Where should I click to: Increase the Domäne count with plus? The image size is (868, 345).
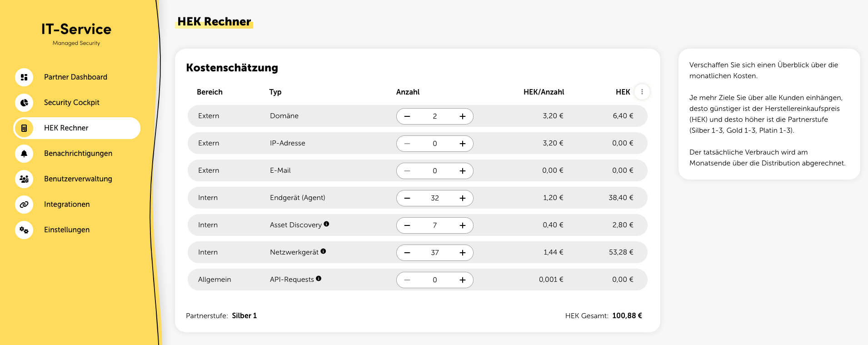coord(462,116)
